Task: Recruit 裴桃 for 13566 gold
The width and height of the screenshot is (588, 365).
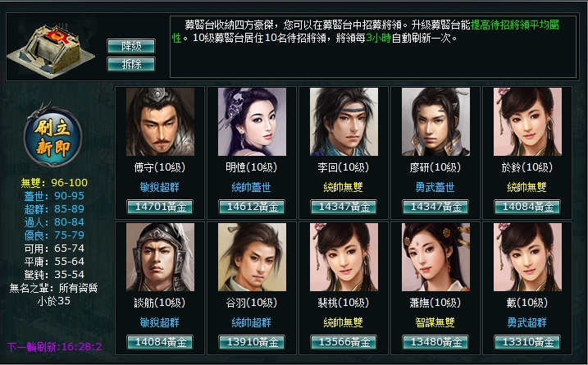Action: click(344, 342)
